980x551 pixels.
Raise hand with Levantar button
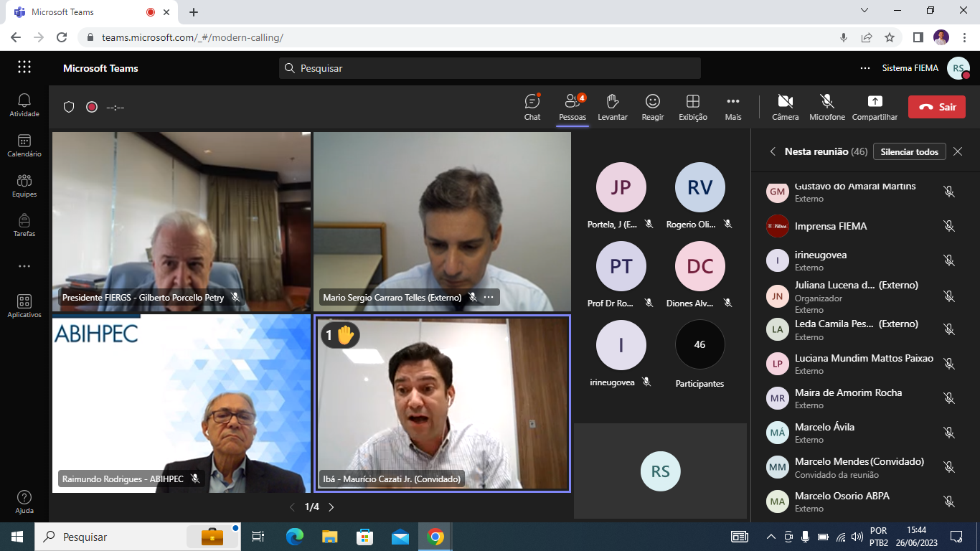point(613,107)
